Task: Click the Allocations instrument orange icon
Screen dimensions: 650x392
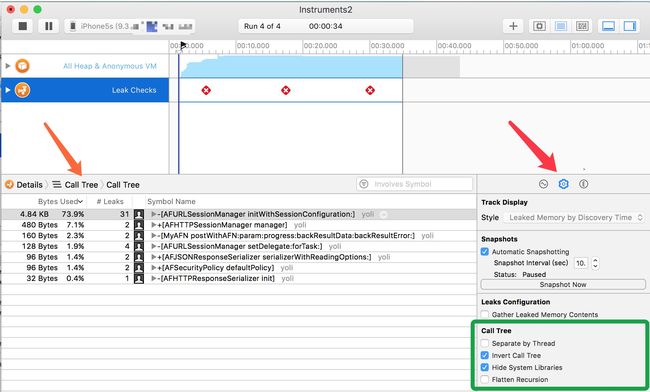Action: click(x=22, y=66)
